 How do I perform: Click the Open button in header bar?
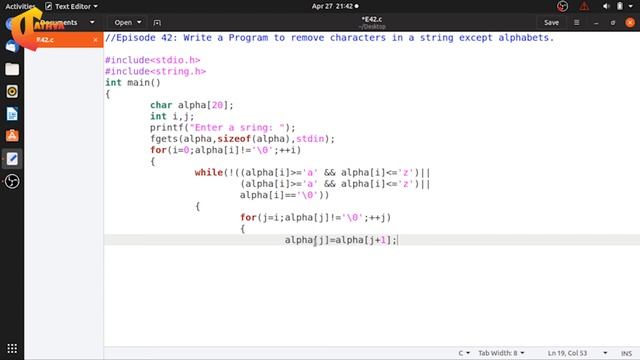point(123,22)
